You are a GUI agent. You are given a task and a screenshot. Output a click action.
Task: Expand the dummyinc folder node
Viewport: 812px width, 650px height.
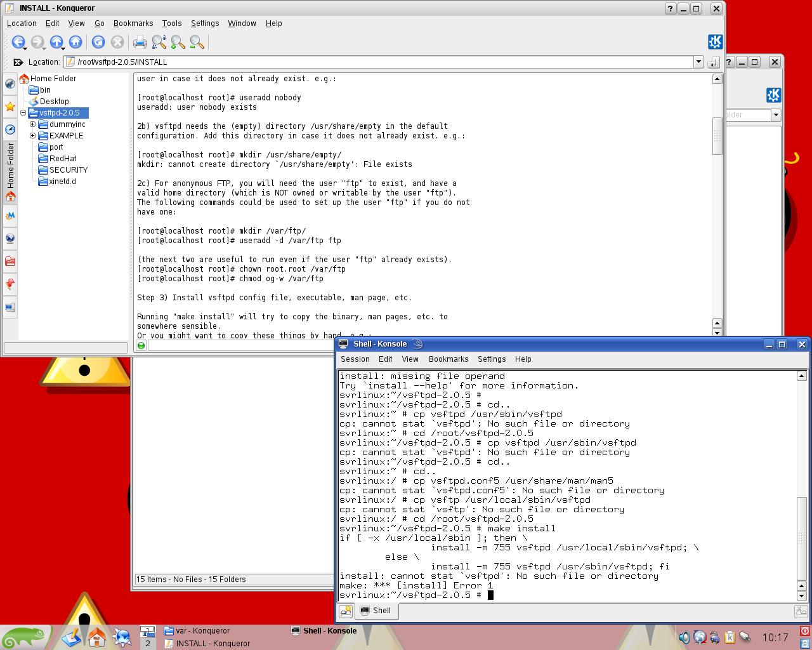pos(33,124)
